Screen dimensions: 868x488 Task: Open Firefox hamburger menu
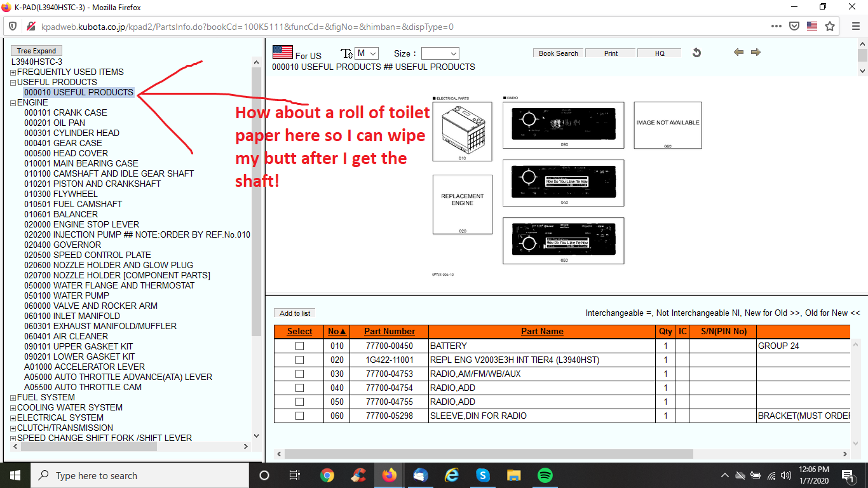pos(855,26)
